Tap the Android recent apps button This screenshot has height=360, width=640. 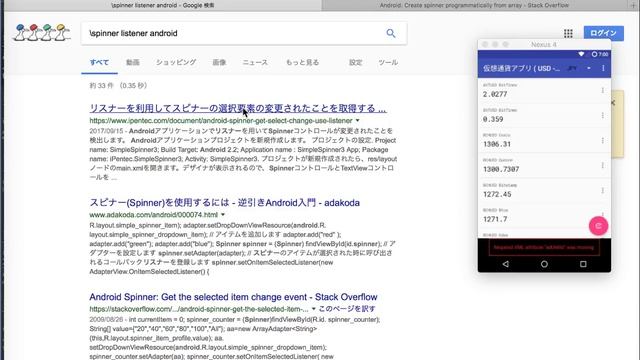click(583, 264)
